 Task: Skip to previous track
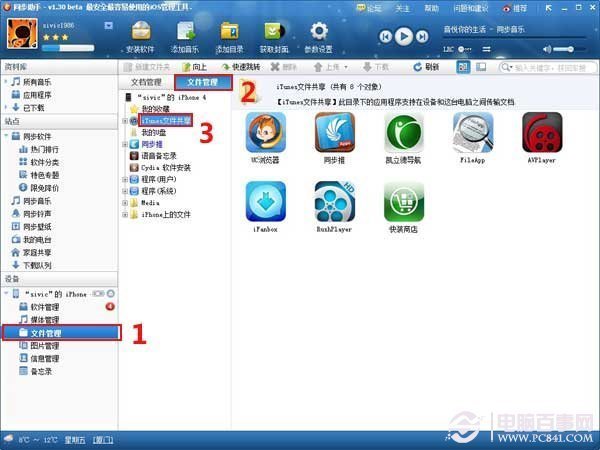(x=386, y=37)
